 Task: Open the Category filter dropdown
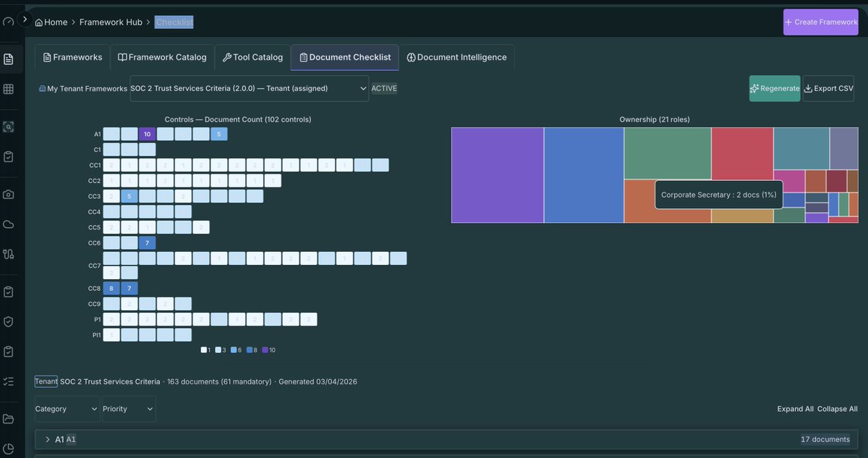[67, 409]
